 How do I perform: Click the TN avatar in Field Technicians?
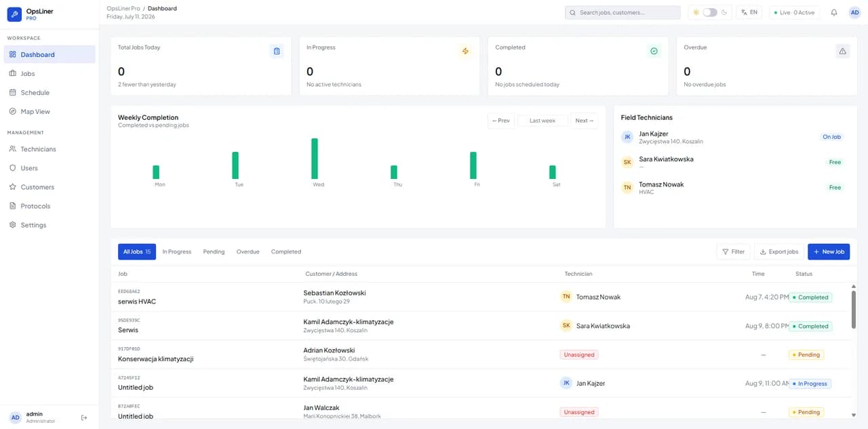click(627, 187)
